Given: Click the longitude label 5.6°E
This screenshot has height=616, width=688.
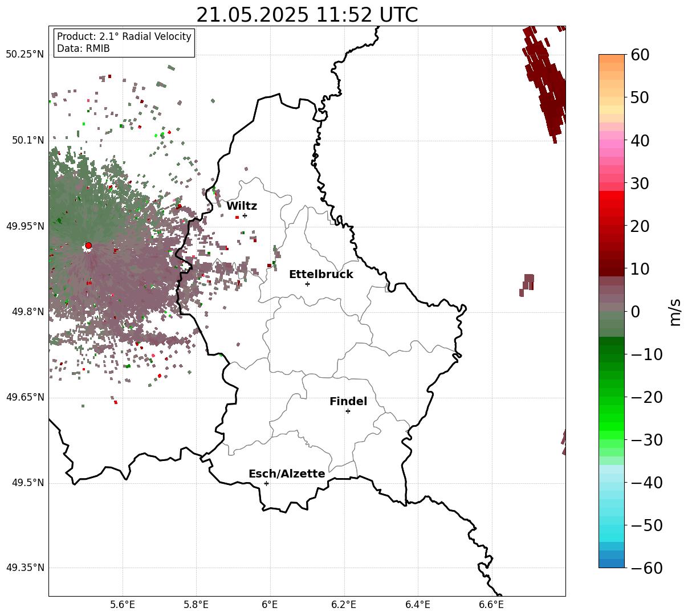Looking at the screenshot, I should [123, 605].
